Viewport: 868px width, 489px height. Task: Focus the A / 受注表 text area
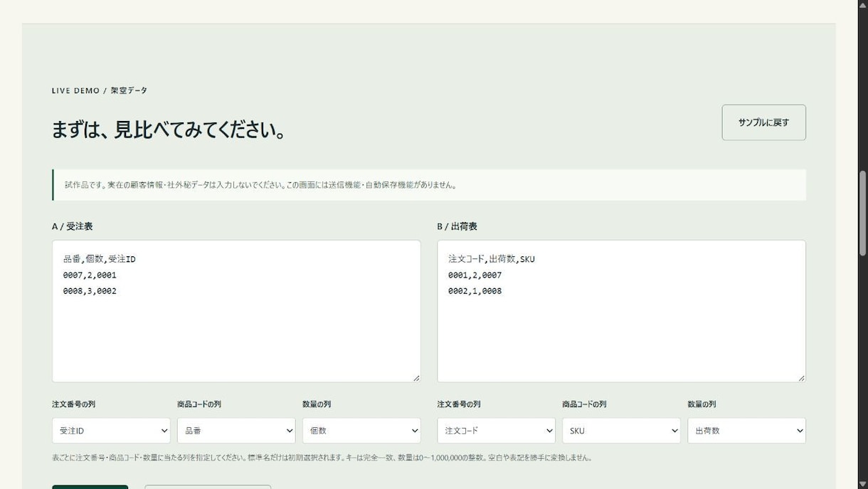point(236,311)
